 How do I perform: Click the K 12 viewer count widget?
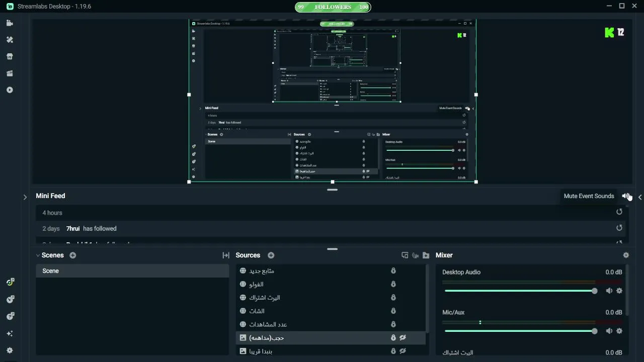click(614, 32)
